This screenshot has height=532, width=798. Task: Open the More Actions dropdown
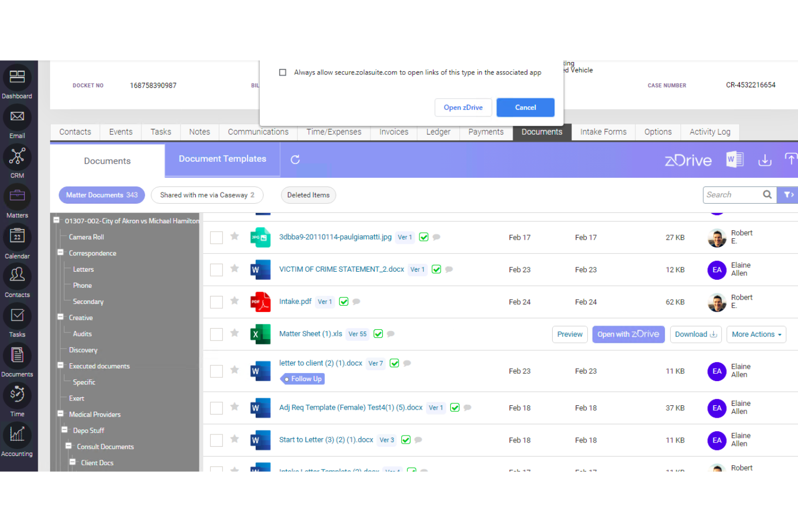756,334
